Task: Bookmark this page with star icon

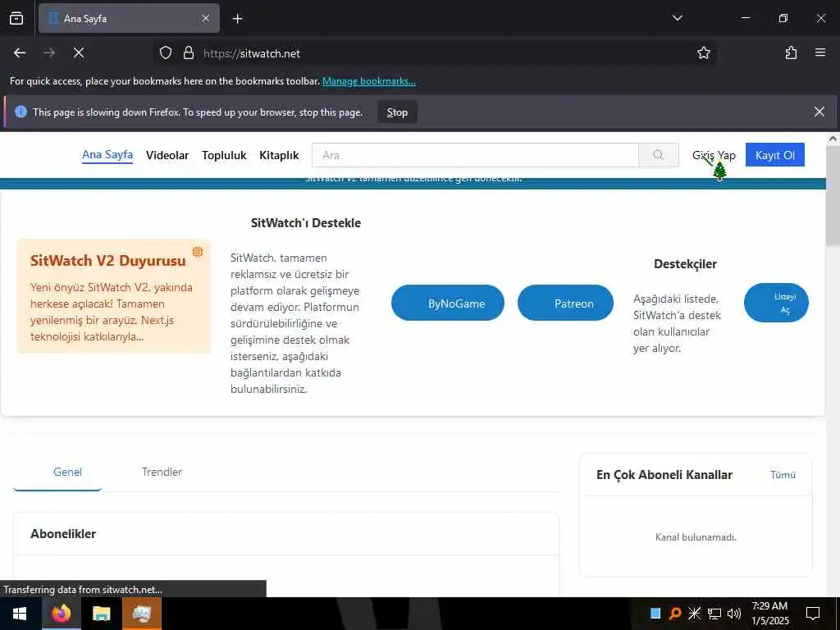Action: [x=703, y=52]
